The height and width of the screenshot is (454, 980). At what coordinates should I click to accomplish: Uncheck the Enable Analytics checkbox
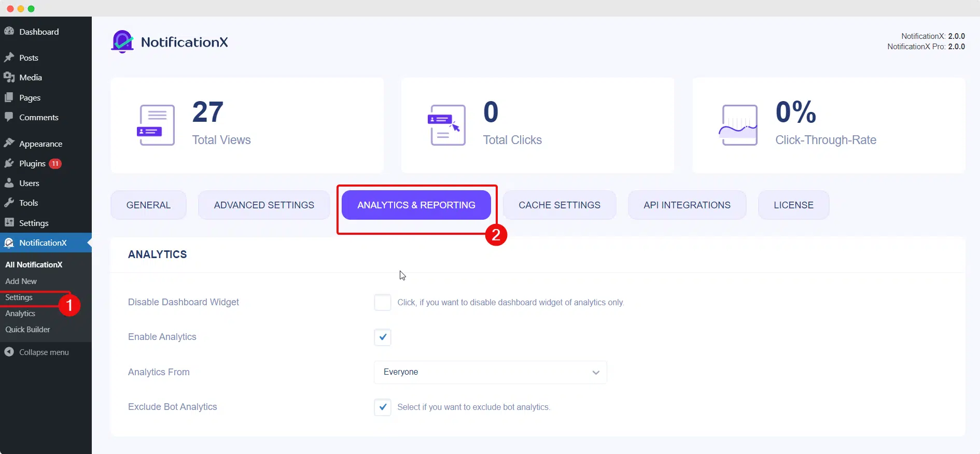383,337
